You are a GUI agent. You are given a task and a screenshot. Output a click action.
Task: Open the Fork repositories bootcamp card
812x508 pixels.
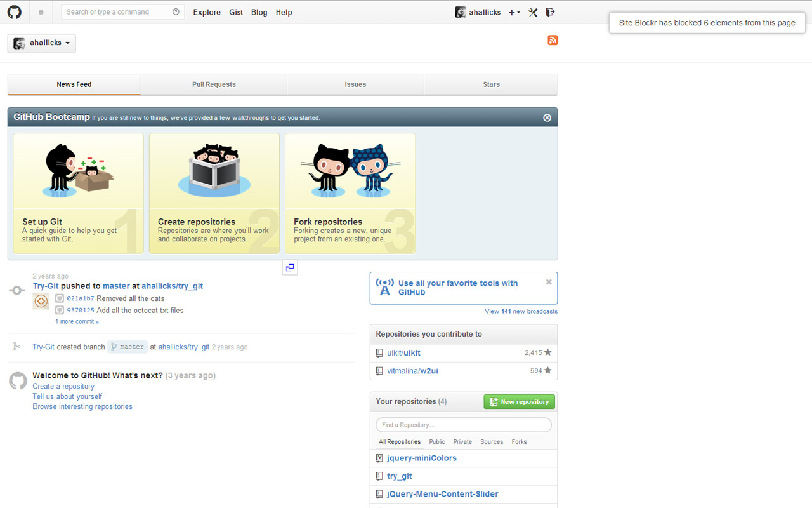point(350,194)
